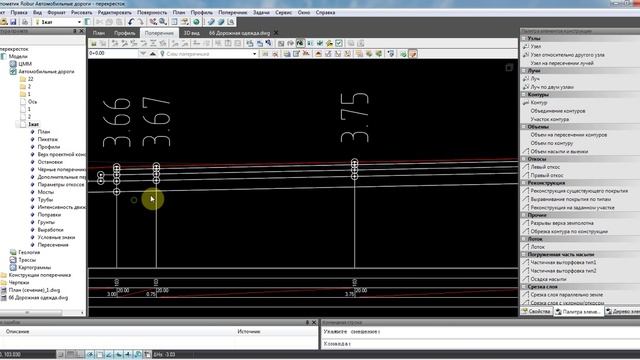This screenshot has width=640, height=360.
Task: Select Пикетаж in project tree
Action: 47,139
